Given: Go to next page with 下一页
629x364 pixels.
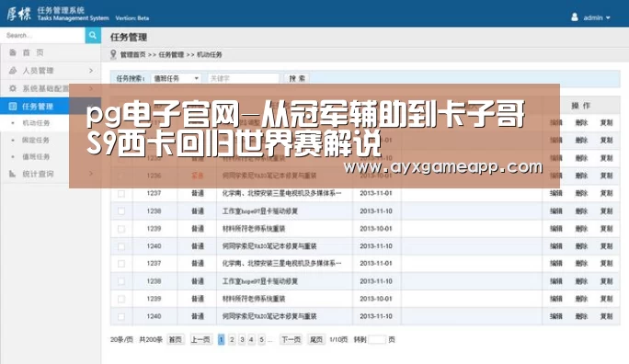Looking at the screenshot, I should [291, 339].
